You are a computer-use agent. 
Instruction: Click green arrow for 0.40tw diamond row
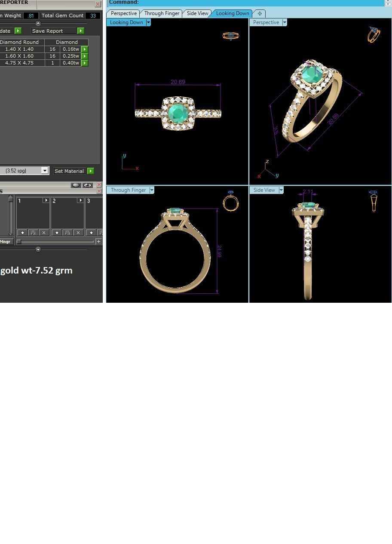coord(85,63)
